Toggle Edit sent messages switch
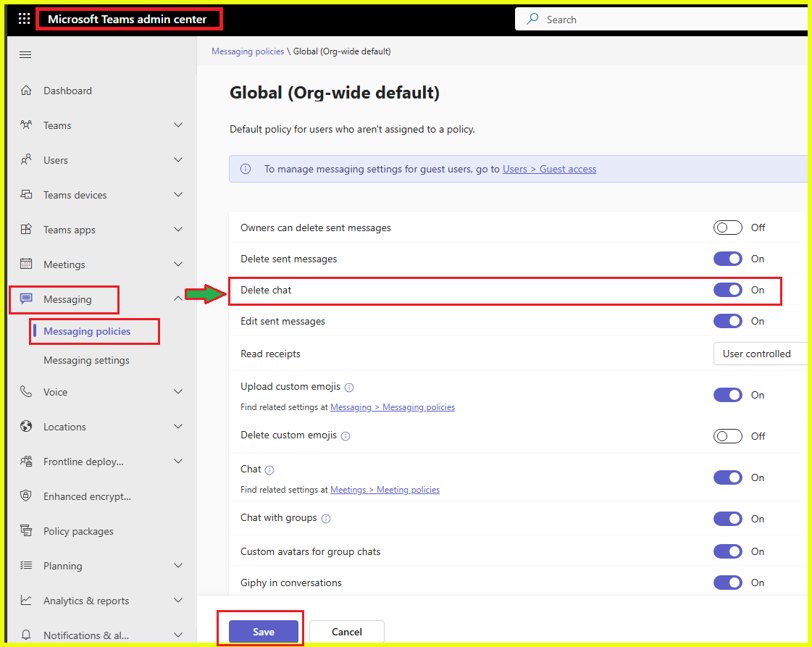 coord(727,321)
